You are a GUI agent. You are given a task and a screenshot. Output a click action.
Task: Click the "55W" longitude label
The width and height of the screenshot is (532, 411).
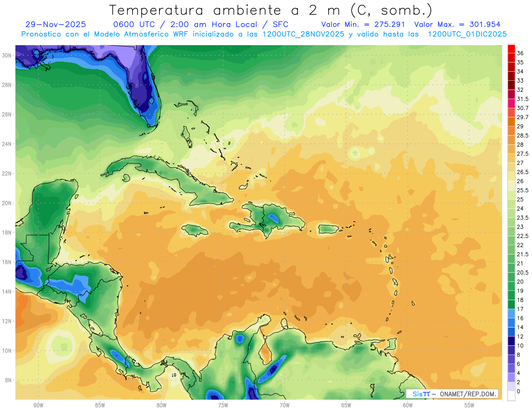469,405
